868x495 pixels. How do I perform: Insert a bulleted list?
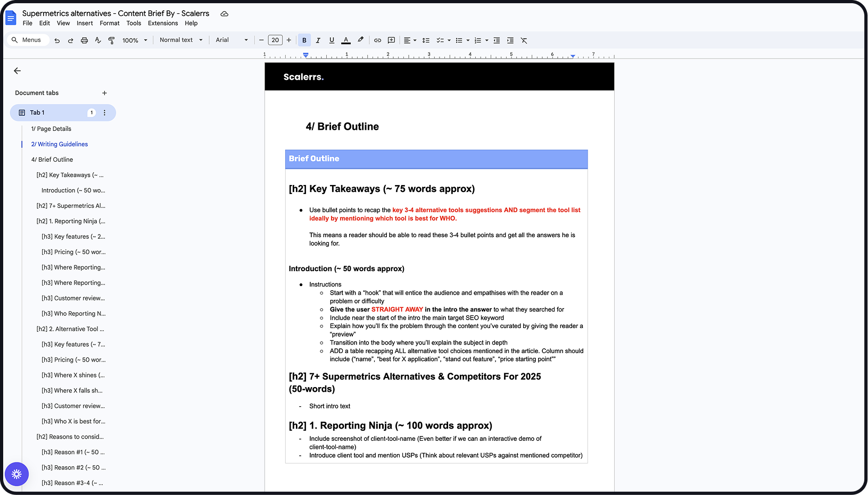[x=459, y=40]
